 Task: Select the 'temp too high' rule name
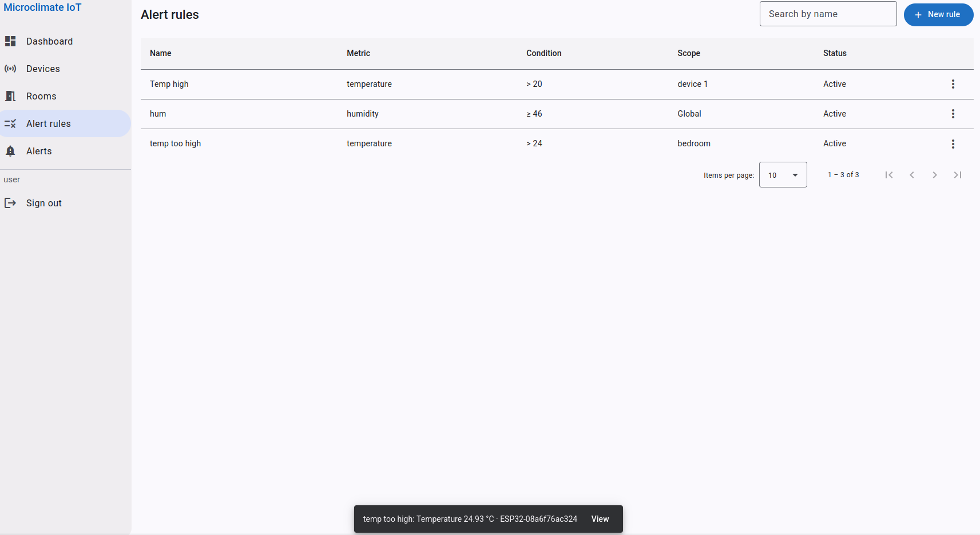click(176, 143)
